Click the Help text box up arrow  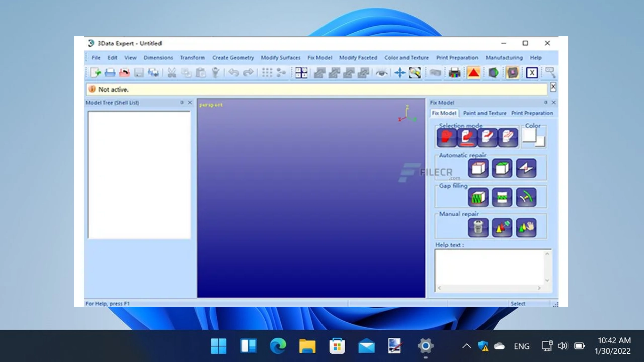pyautogui.click(x=547, y=254)
